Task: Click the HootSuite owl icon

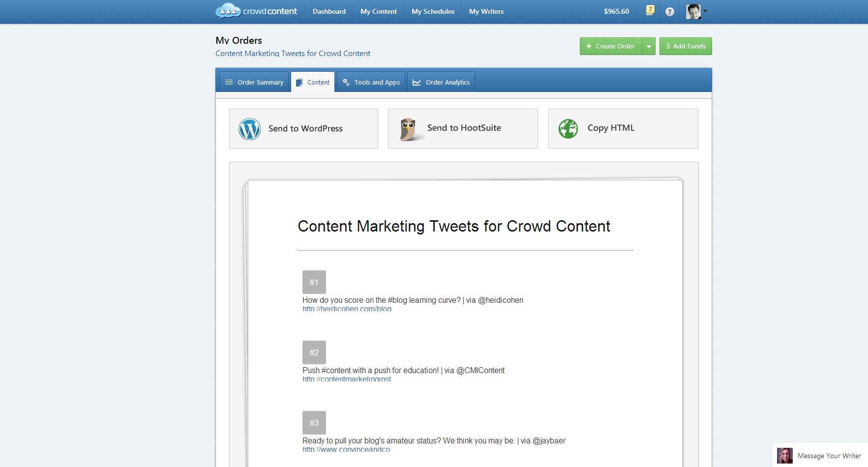Action: (408, 129)
